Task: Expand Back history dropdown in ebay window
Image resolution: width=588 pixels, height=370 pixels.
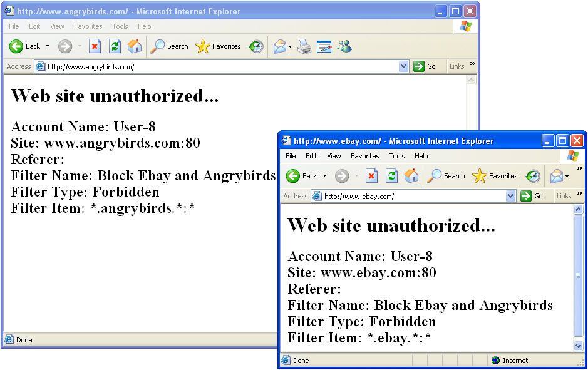Action: pos(324,176)
